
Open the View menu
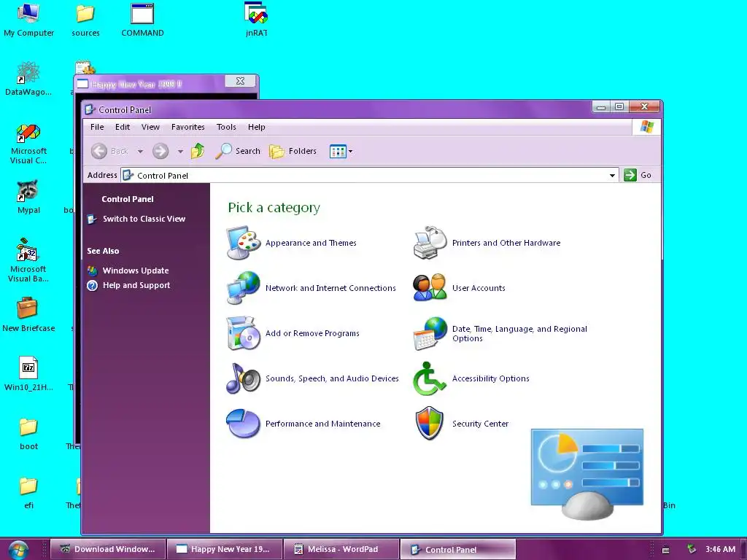150,127
